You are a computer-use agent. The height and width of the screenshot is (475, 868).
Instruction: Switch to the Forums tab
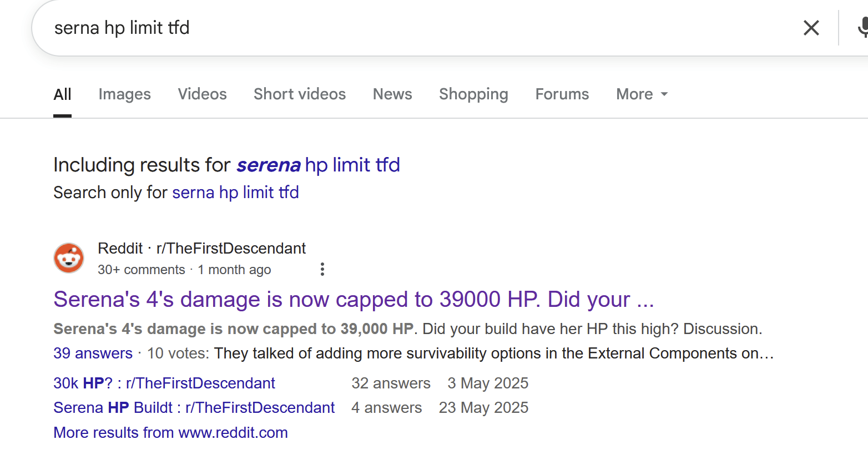(x=562, y=94)
